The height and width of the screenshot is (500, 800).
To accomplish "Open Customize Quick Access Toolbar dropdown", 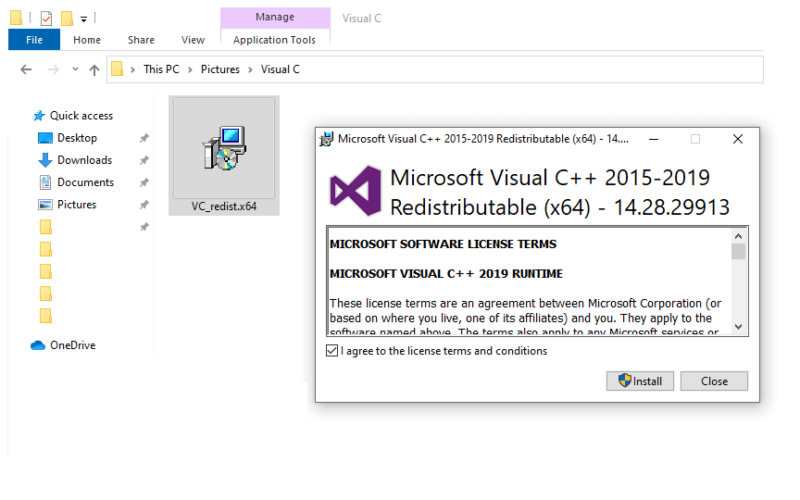I will (84, 19).
